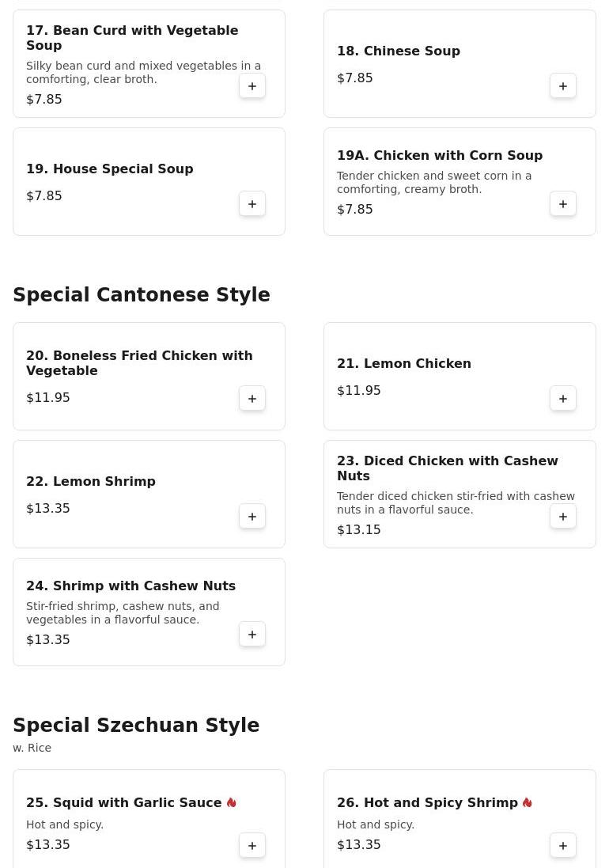Click spicy flame icon on Hot and Spicy Shrimp
The width and height of the screenshot is (609, 868).
527,802
